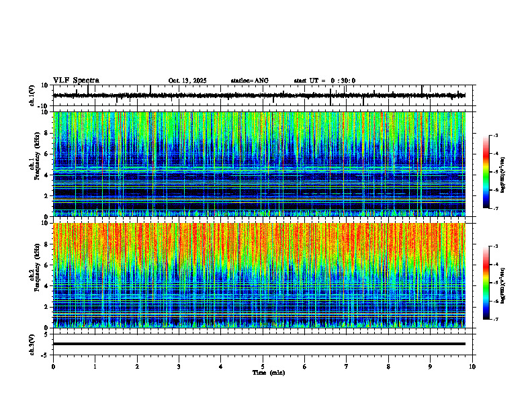Click time axis tick label '2'
Viewport: 532px width, 411px height.
[x=137, y=367]
